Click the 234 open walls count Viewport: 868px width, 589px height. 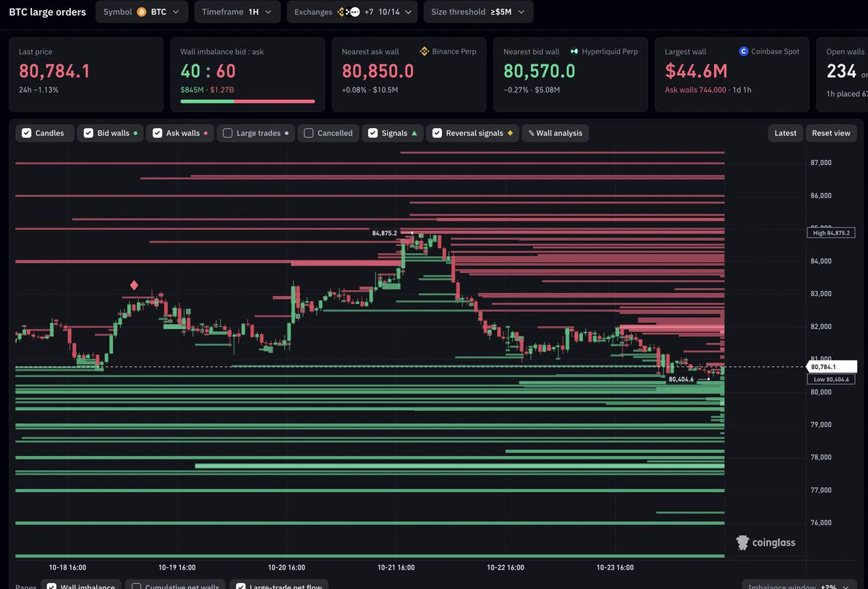[x=842, y=71]
